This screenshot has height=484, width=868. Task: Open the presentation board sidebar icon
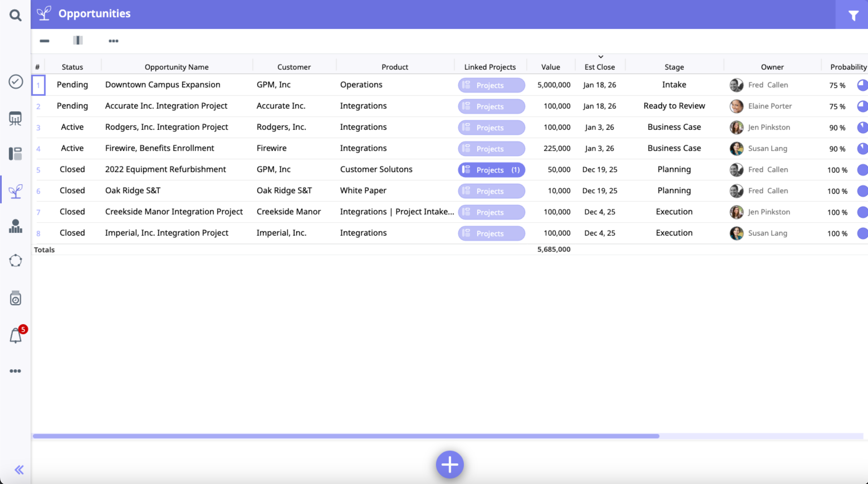point(15,118)
